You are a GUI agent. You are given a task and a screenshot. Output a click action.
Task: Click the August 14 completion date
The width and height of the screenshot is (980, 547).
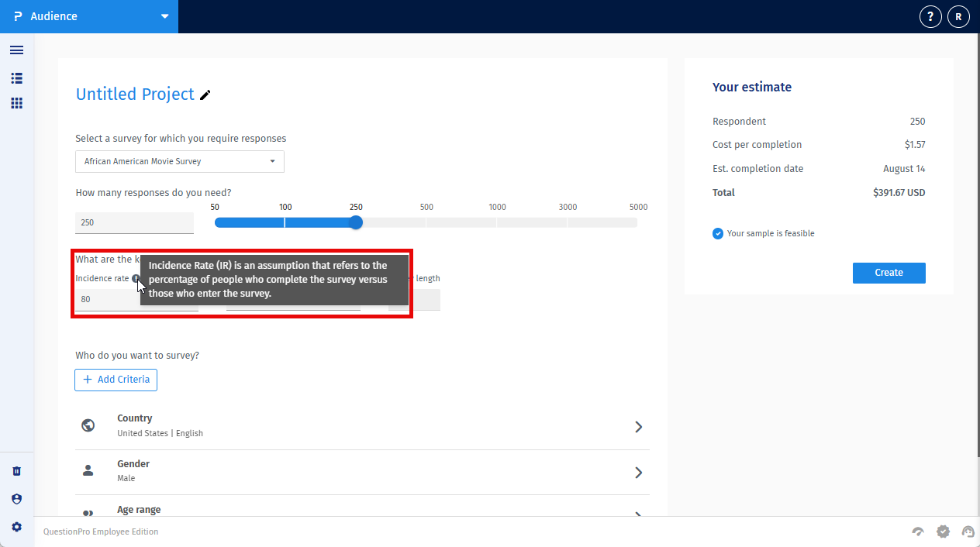(x=904, y=169)
